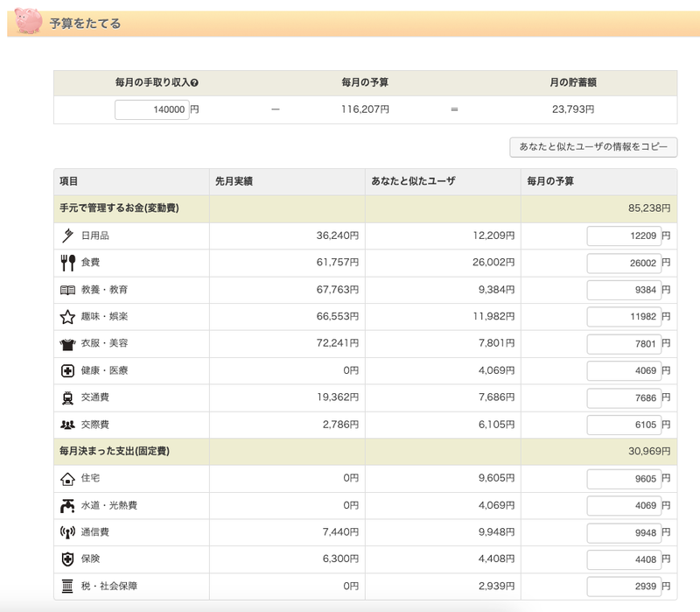Click the 通信費 antenna icon
Image resolution: width=700 pixels, height=612 pixels.
coord(67,532)
